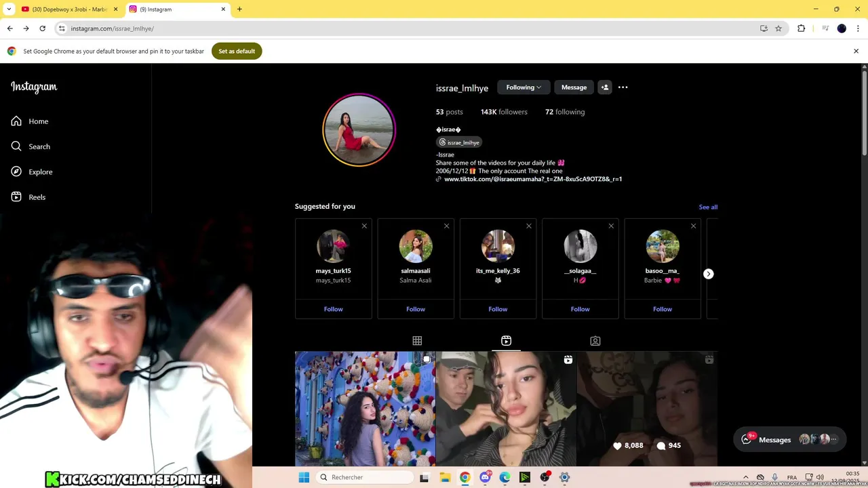Open Chrome three-dot menu
Viewport: 868px width, 488px height.
[858, 28]
